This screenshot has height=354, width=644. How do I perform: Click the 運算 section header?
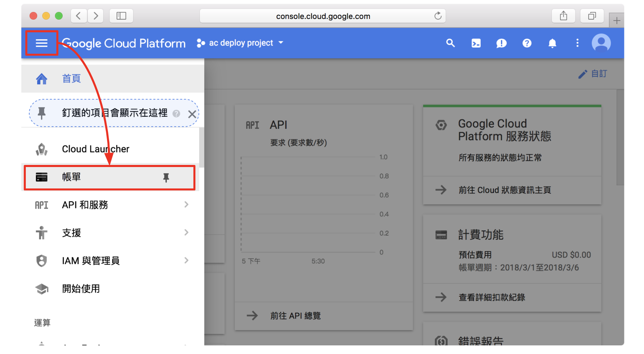point(42,323)
